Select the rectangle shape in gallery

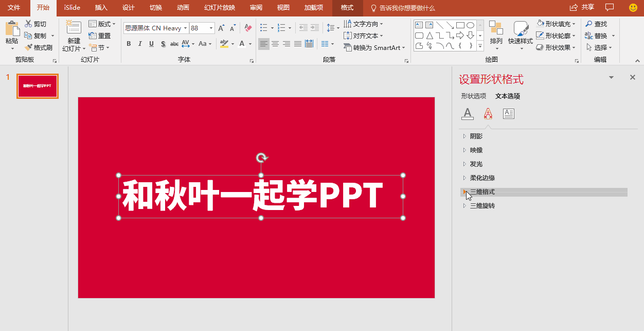tap(460, 25)
